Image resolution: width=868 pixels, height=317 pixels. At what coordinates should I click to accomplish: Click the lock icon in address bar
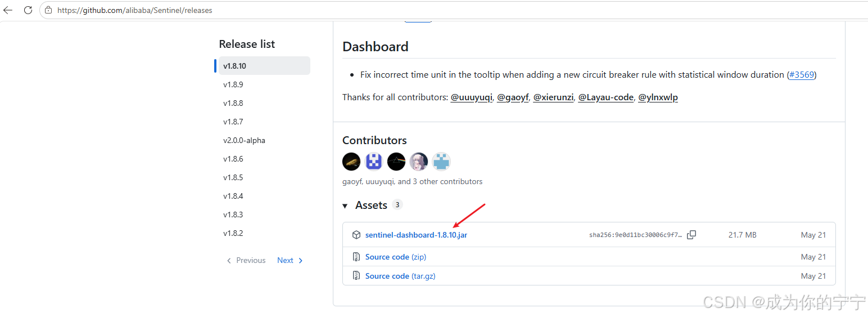(48, 10)
